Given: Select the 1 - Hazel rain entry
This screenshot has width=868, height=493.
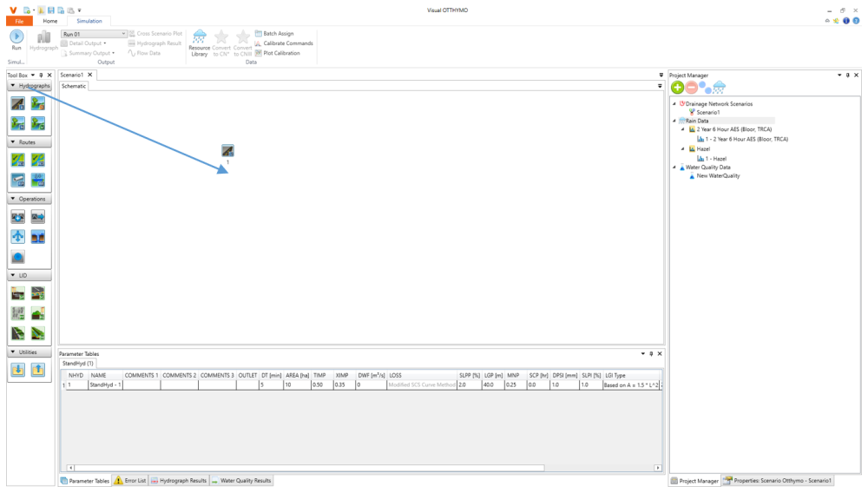Looking at the screenshot, I should (716, 159).
